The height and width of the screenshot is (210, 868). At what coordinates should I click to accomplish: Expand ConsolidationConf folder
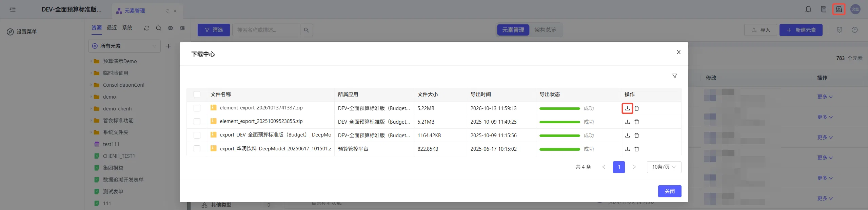91,85
